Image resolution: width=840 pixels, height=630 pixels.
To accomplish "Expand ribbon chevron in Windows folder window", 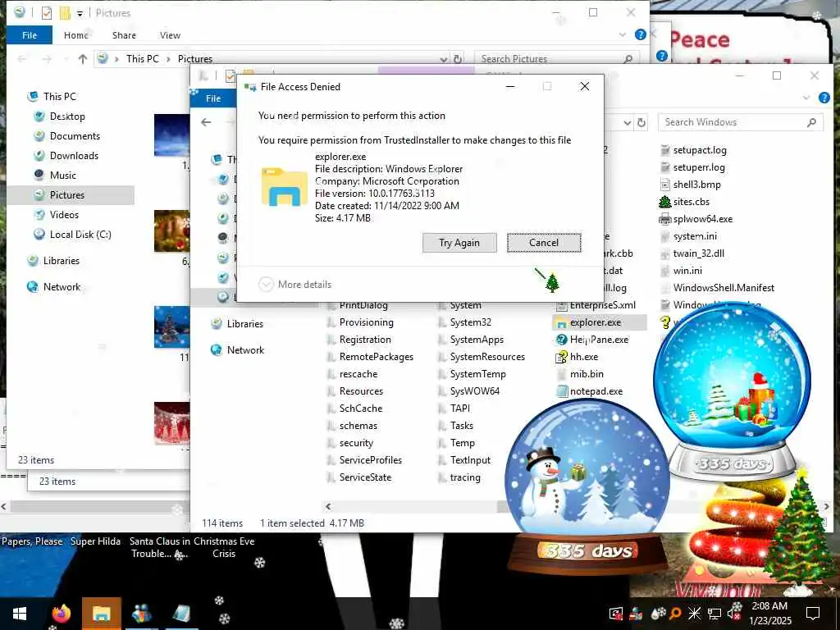I will (x=806, y=98).
